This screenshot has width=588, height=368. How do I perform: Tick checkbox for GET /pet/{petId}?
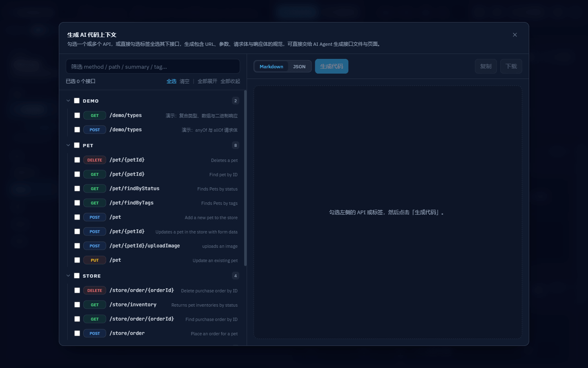(x=77, y=174)
